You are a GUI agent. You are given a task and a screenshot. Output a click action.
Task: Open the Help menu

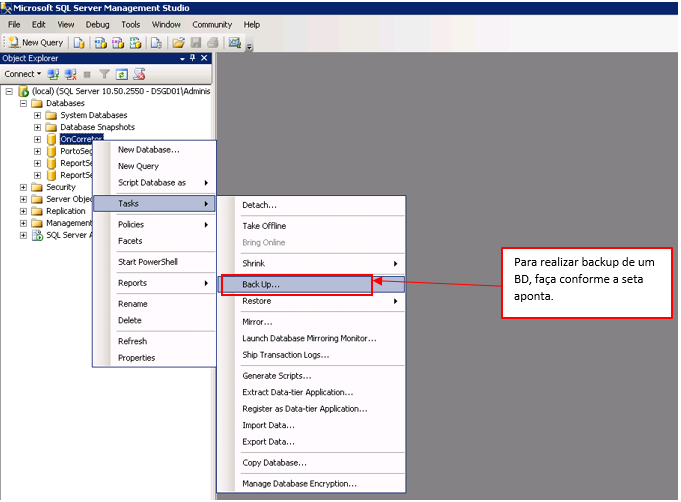pyautogui.click(x=251, y=25)
